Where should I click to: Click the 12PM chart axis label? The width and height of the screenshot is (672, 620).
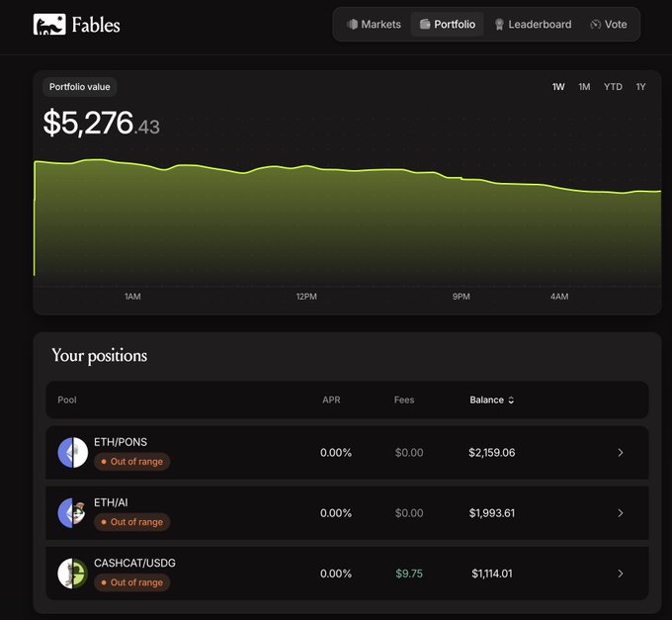click(306, 297)
